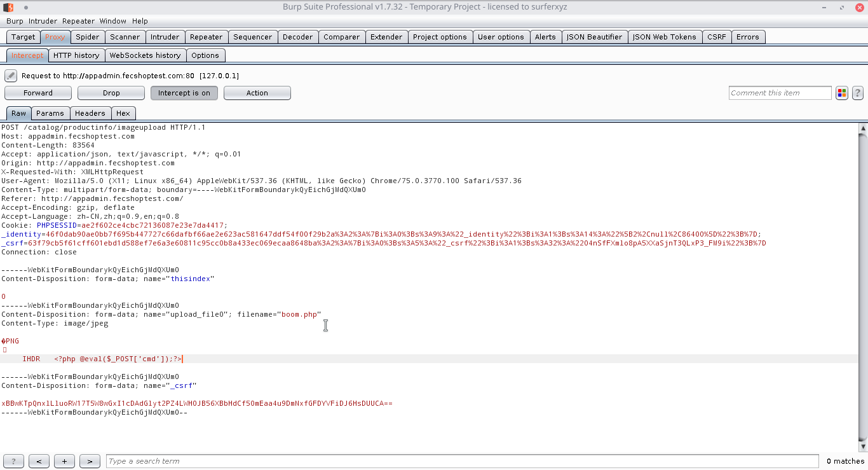This screenshot has width=868, height=470.
Task: Click the _csrf token value at bottom
Action: (x=197, y=403)
